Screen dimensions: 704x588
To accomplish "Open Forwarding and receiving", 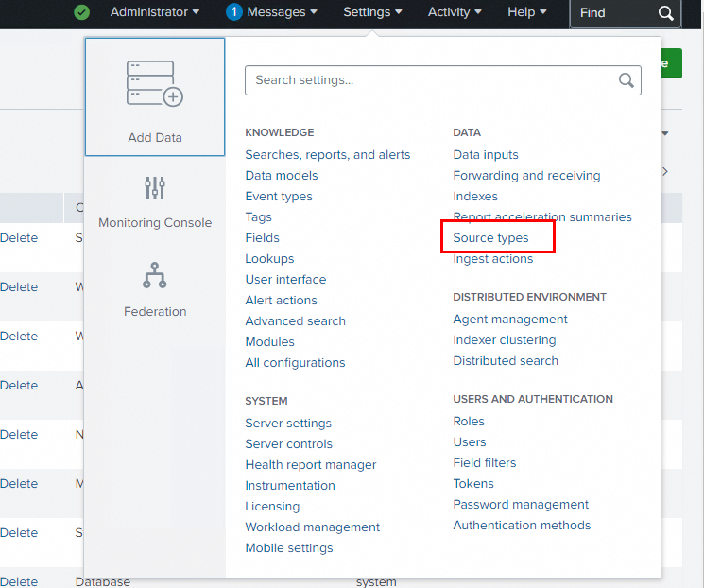I will click(526, 176).
